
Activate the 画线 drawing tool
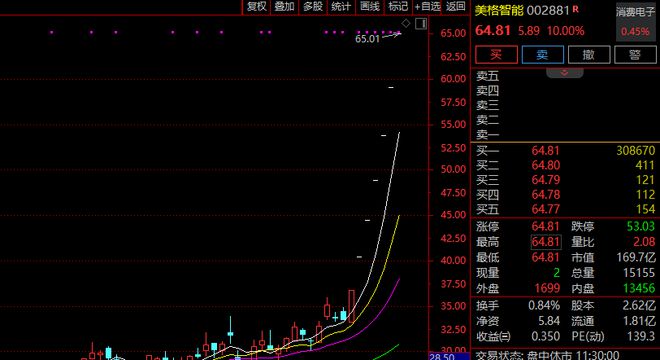[370, 7]
